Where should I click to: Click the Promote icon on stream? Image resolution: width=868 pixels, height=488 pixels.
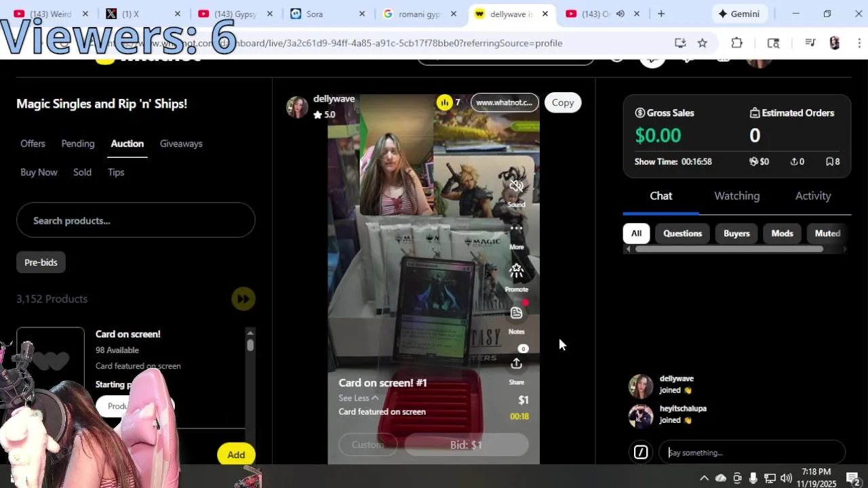point(517,271)
